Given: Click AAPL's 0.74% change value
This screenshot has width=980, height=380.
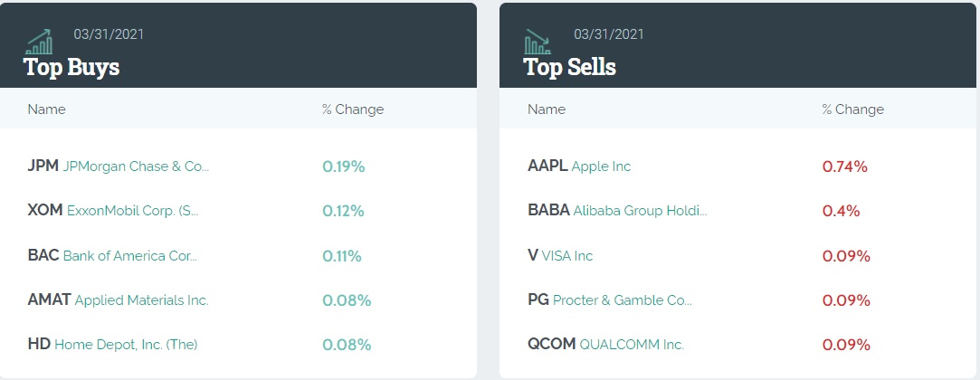Looking at the screenshot, I should tap(844, 166).
